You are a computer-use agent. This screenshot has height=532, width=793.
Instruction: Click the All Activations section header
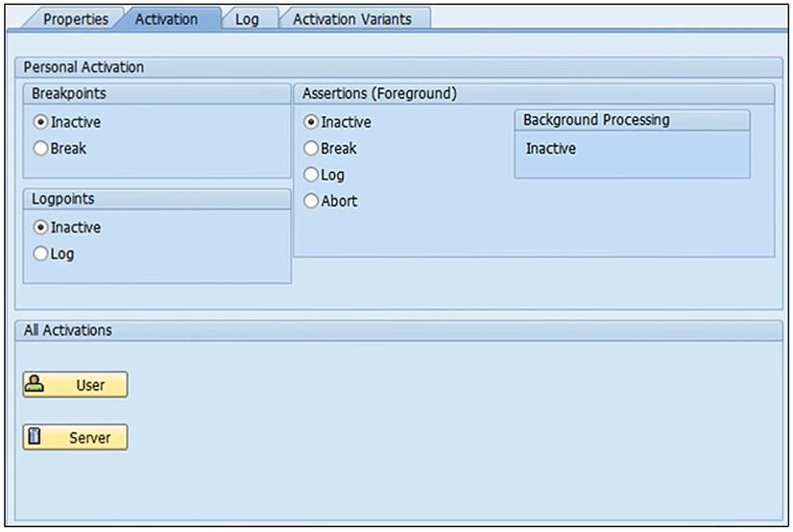67,330
